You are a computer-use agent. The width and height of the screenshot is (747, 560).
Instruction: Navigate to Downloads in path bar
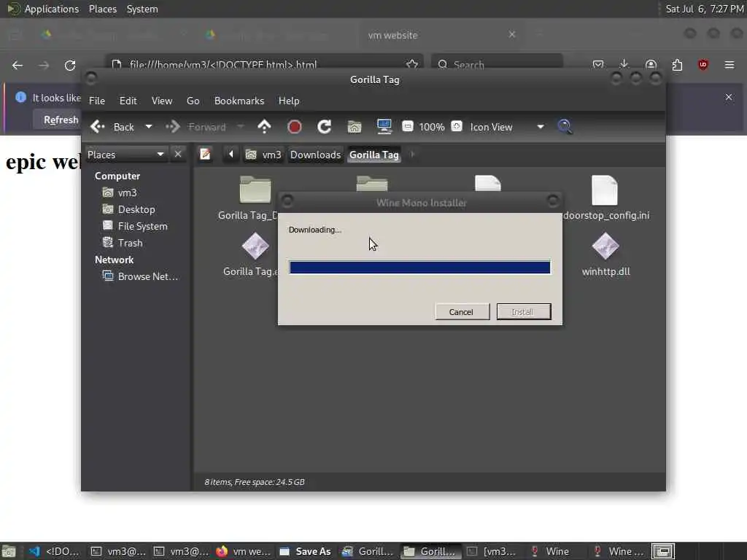click(x=315, y=155)
